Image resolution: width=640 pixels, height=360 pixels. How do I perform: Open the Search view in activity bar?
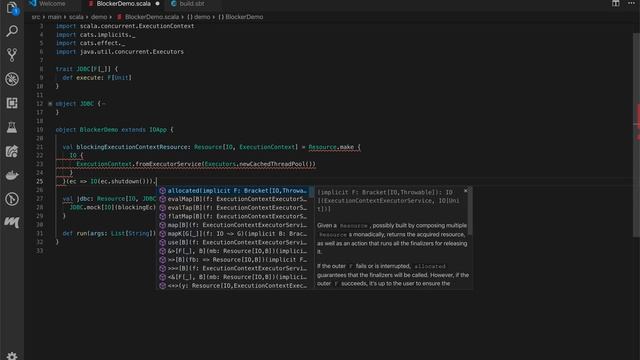(x=12, y=31)
